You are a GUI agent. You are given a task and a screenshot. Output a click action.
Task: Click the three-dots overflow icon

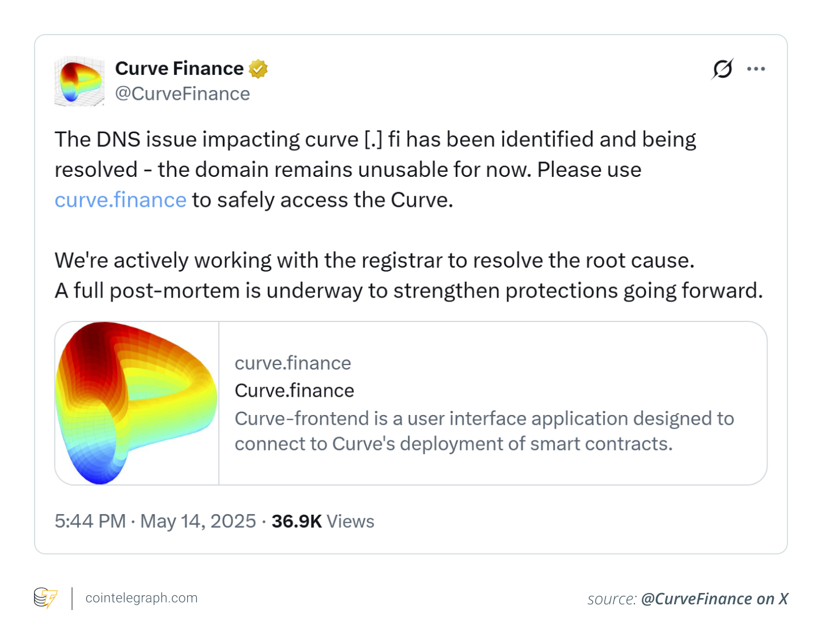pyautogui.click(x=756, y=68)
